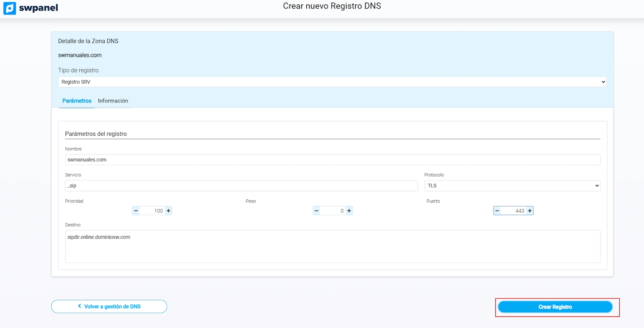Increase Prioridad with the plus button
This screenshot has width=644, height=328.
point(169,211)
